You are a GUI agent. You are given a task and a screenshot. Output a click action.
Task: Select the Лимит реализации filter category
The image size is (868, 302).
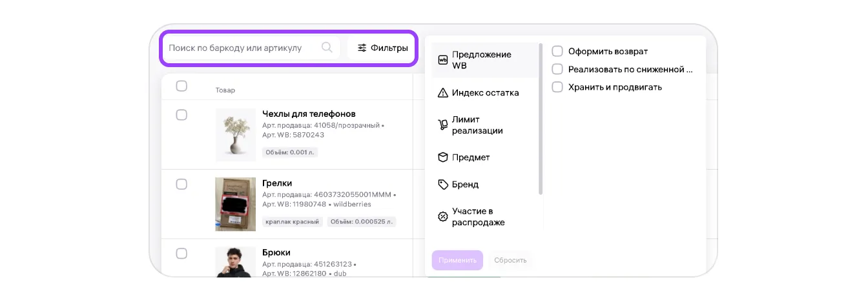477,125
